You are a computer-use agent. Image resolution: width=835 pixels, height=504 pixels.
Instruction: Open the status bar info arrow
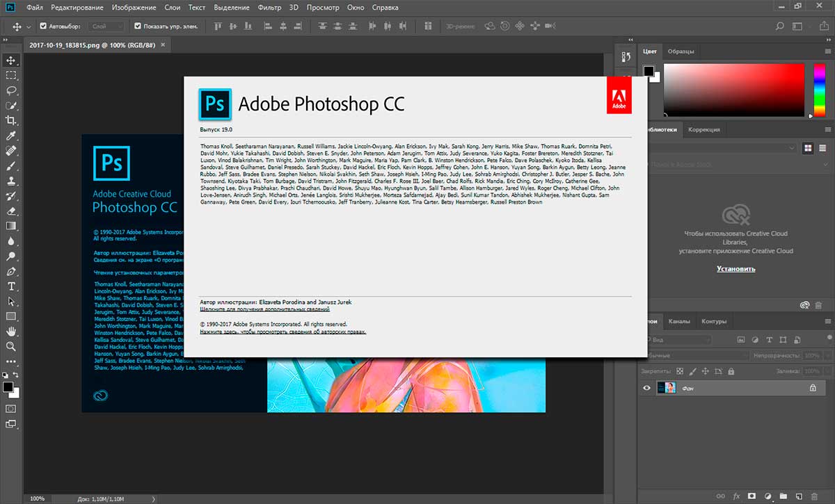pos(154,498)
